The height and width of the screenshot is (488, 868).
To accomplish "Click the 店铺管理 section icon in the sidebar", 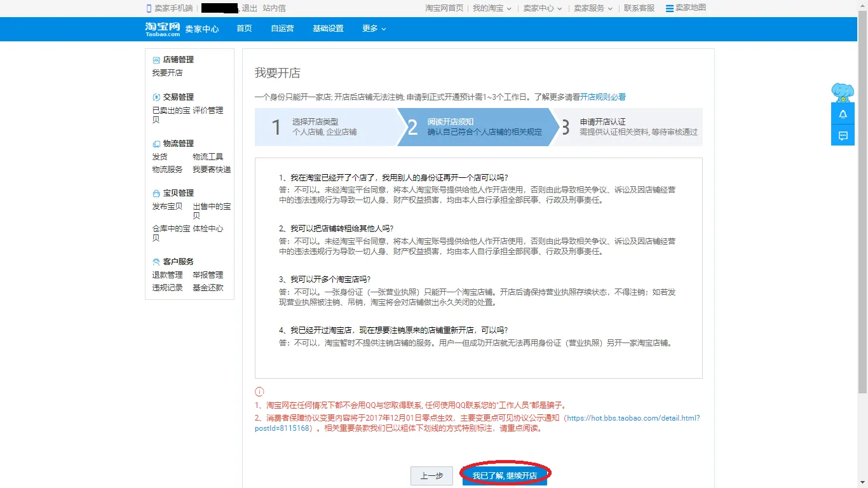I will (x=156, y=60).
